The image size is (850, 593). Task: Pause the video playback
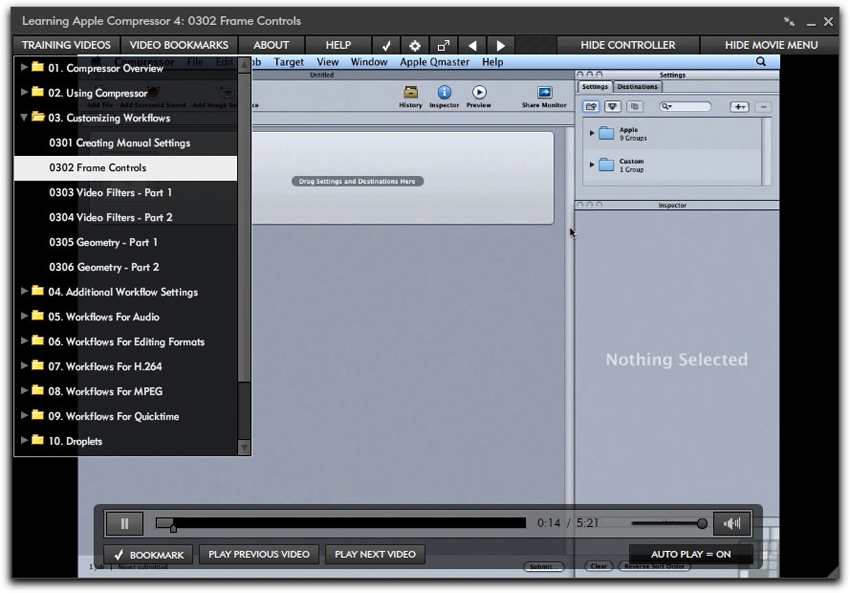pyautogui.click(x=124, y=524)
